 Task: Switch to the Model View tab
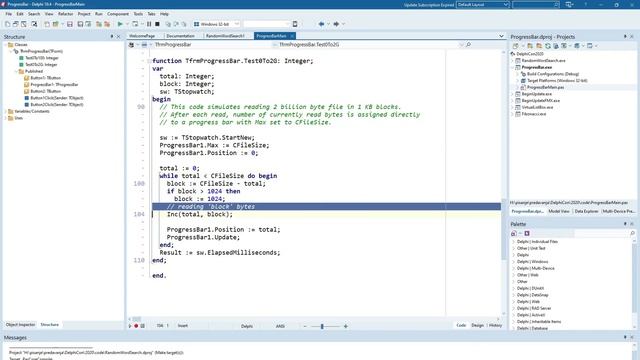point(559,211)
